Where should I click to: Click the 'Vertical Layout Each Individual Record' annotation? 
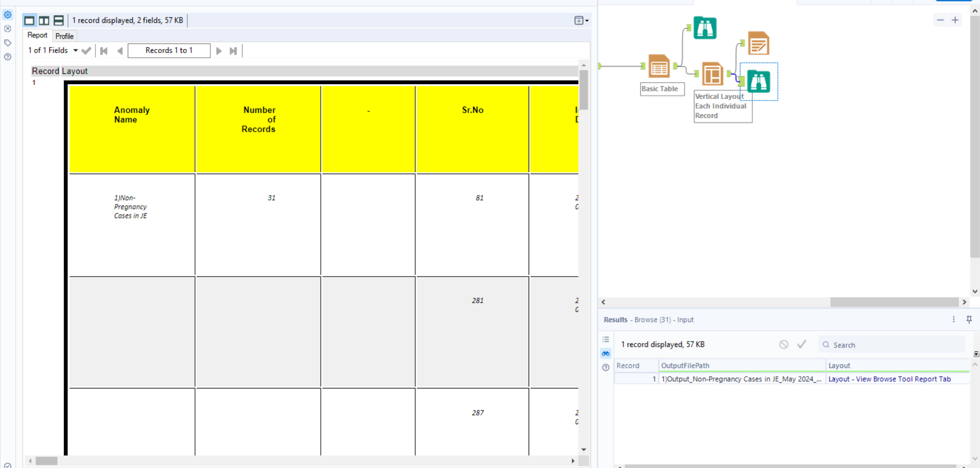(723, 106)
